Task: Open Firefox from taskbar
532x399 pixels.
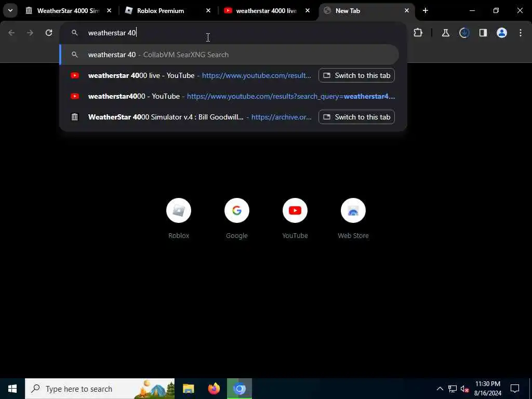Action: 214,389
